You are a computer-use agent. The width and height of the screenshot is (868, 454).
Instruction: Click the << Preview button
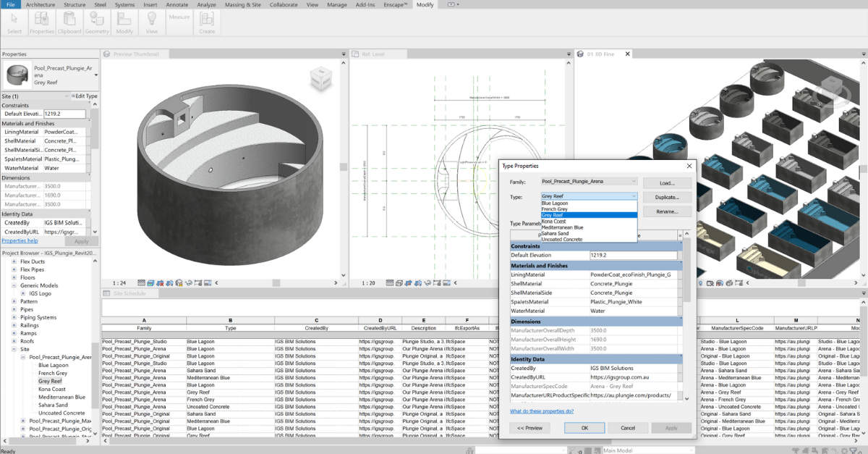coord(529,428)
